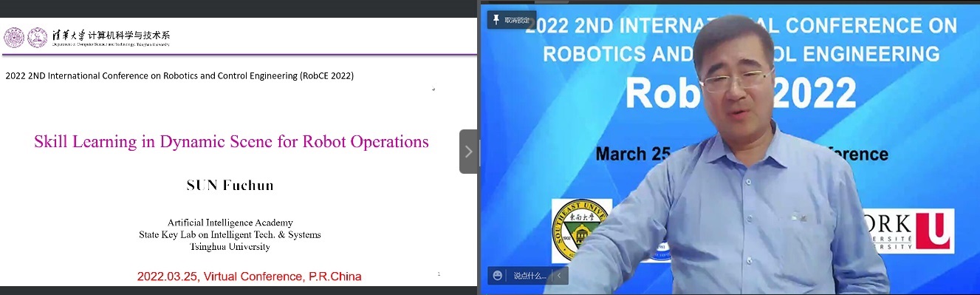The width and height of the screenshot is (980, 295).
Task: Click the arrow on the panel divider
Action: pos(468,152)
